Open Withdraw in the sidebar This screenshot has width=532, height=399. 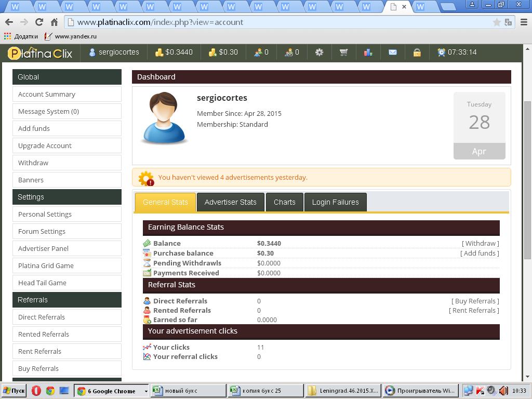(x=67, y=163)
